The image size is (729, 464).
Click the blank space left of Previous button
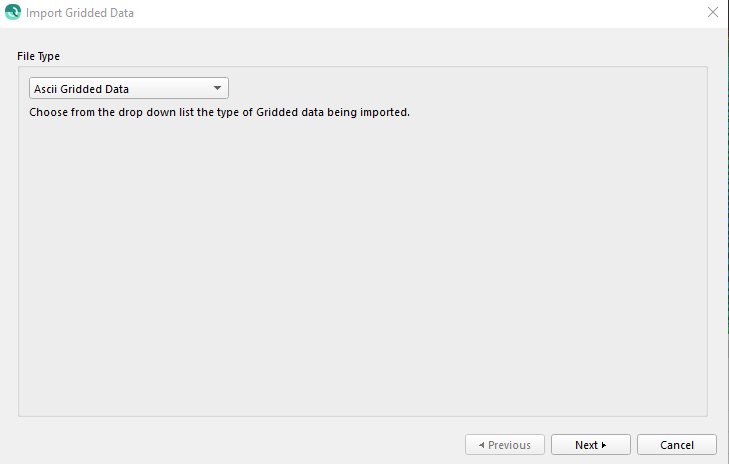240,445
